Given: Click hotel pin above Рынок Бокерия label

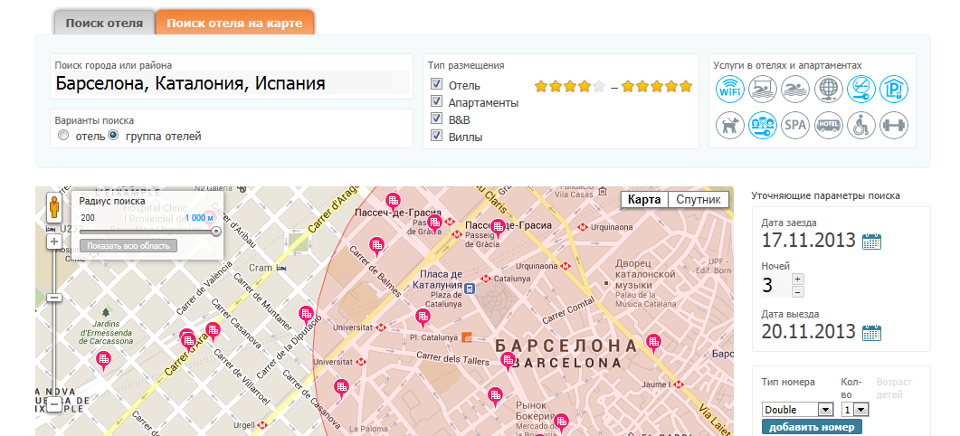Looking at the screenshot, I should (x=495, y=397).
